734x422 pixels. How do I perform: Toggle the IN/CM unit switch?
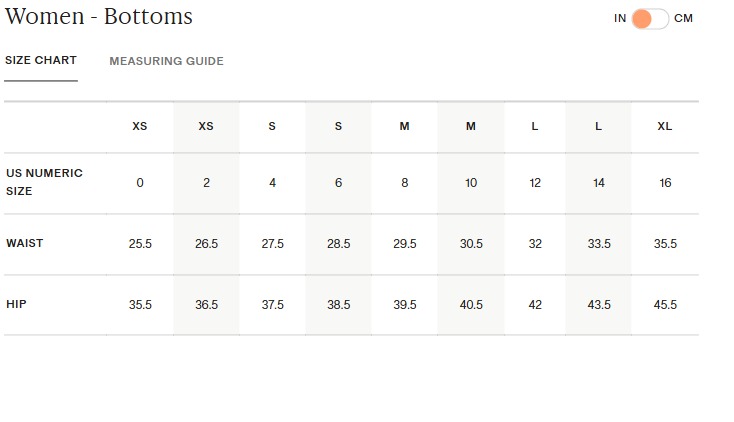pos(650,19)
